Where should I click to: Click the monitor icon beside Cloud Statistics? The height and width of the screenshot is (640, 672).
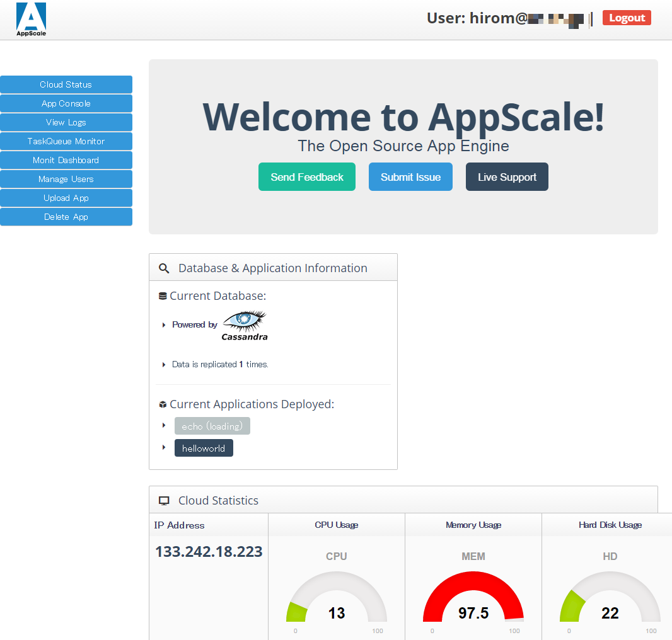pyautogui.click(x=164, y=501)
